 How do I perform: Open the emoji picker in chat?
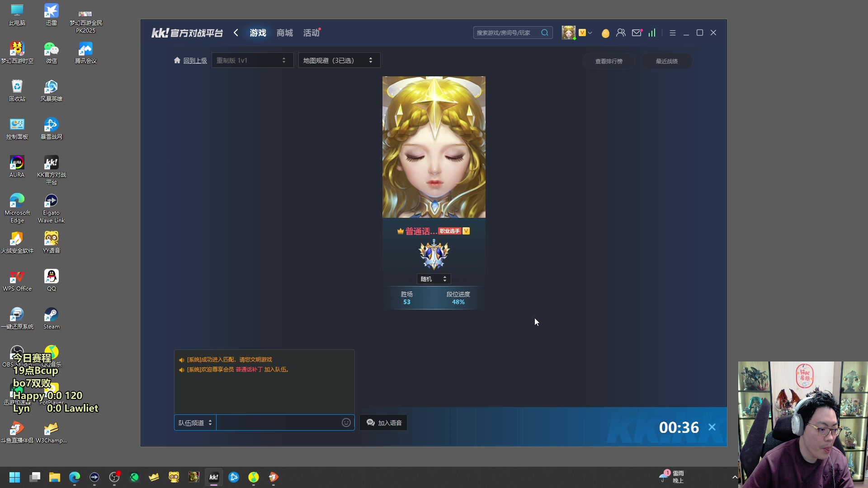346,422
